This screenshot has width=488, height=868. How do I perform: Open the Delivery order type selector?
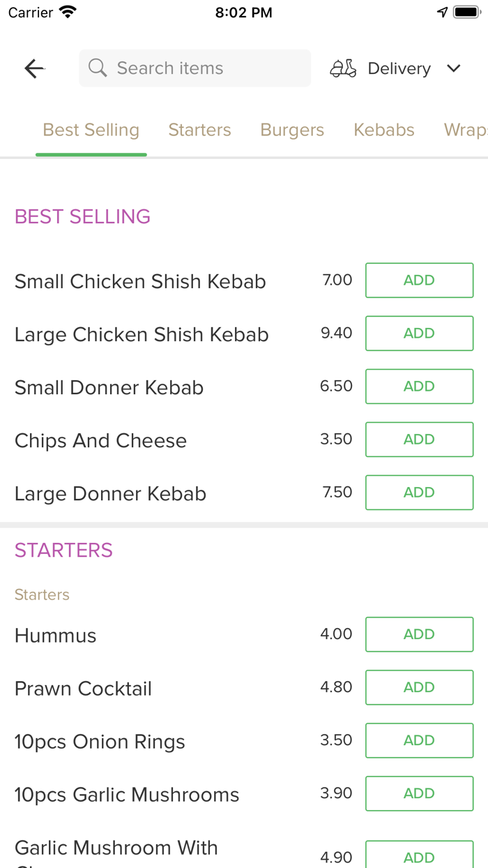click(x=399, y=68)
